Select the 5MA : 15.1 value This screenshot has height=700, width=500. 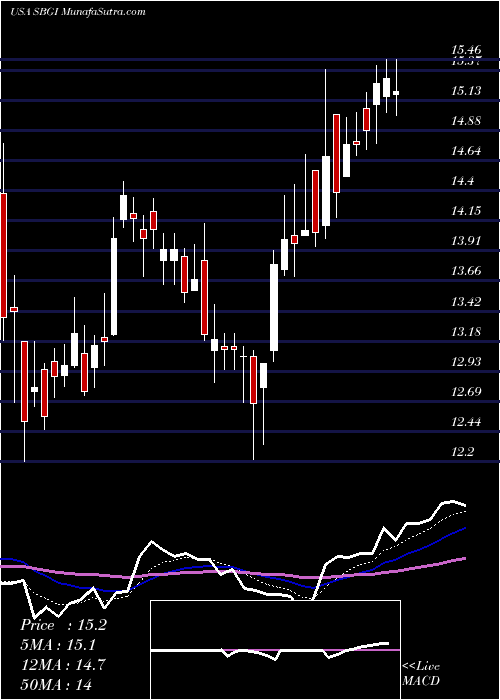58,645
